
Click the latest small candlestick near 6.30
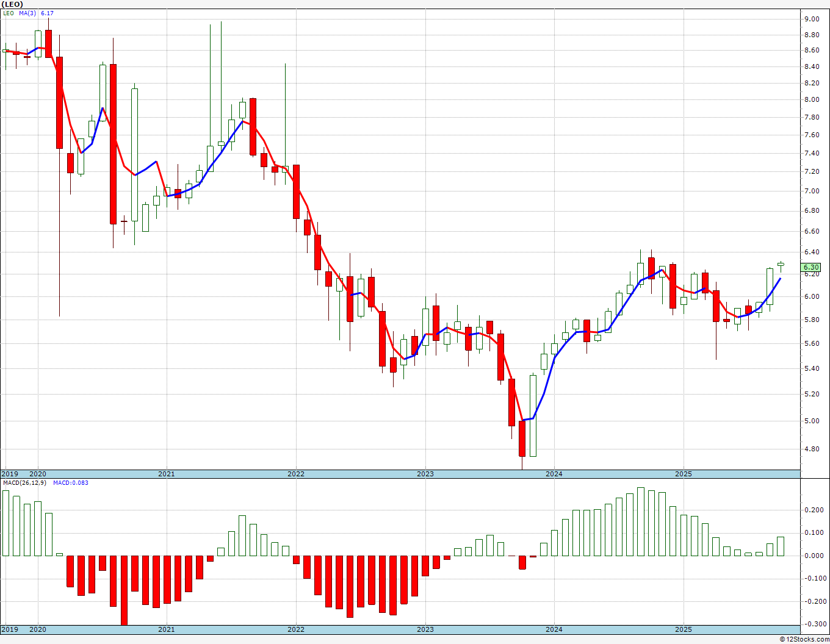point(781,265)
